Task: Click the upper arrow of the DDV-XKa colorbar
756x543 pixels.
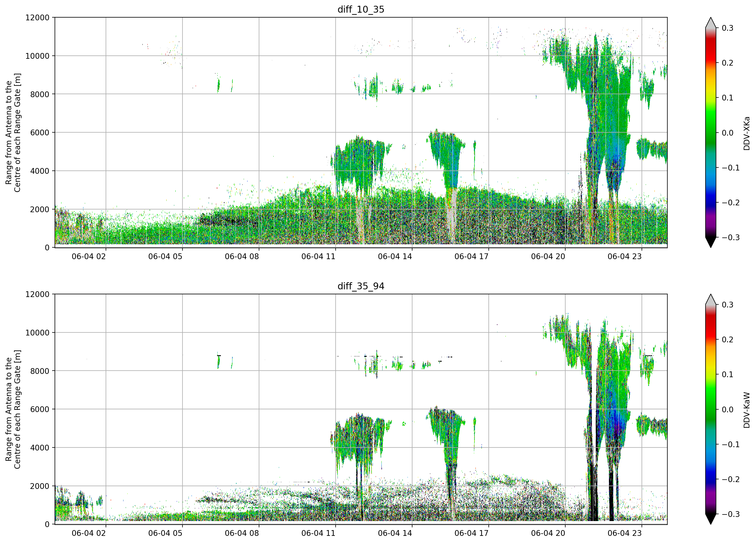Action: pos(711,23)
